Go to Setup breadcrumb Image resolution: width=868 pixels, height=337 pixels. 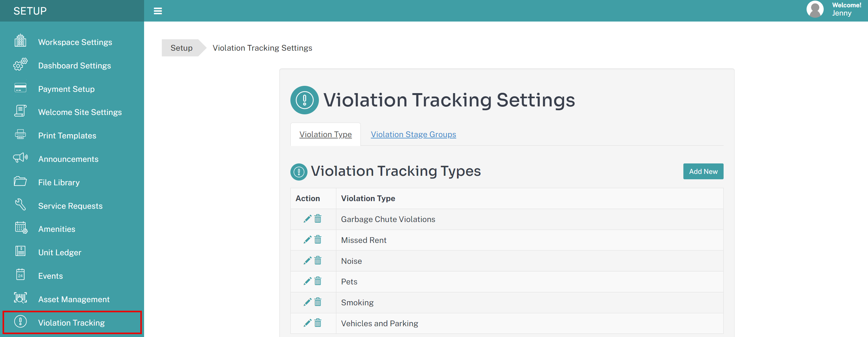click(x=182, y=48)
